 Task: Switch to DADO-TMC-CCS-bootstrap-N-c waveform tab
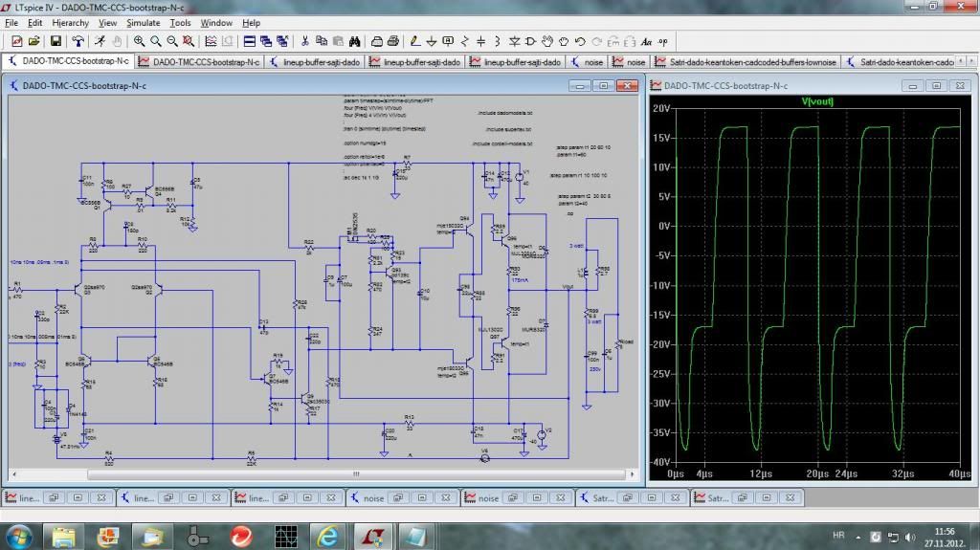tap(199, 62)
